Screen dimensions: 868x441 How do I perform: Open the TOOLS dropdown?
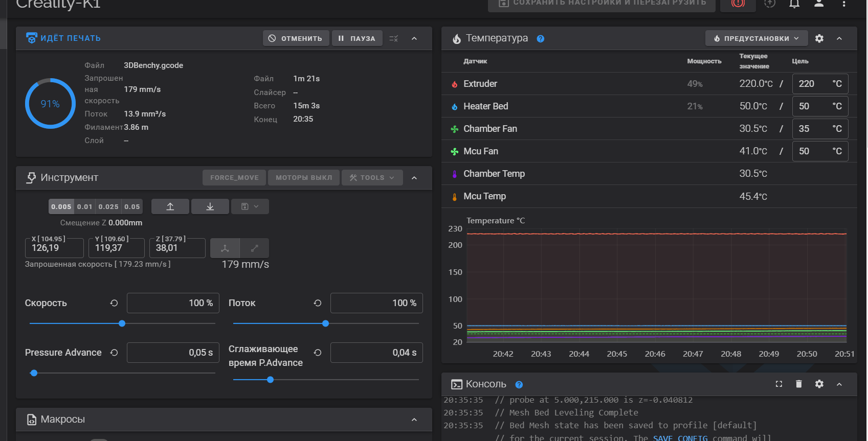[372, 177]
